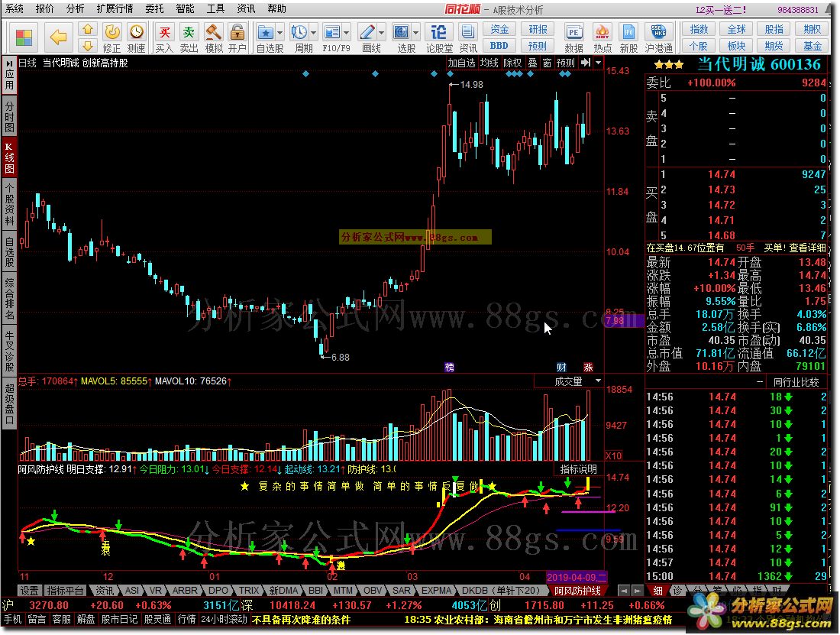The height and width of the screenshot is (635, 840).
Task: Open the 同行业比较 link
Action: click(x=796, y=382)
